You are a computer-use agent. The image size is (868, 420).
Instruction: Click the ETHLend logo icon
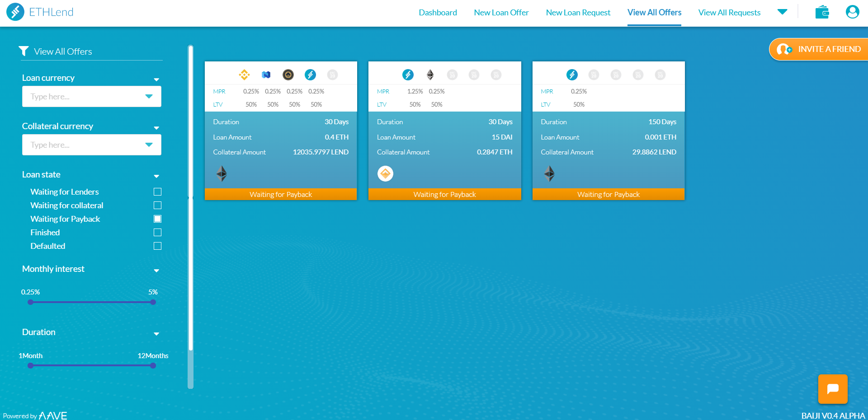15,12
